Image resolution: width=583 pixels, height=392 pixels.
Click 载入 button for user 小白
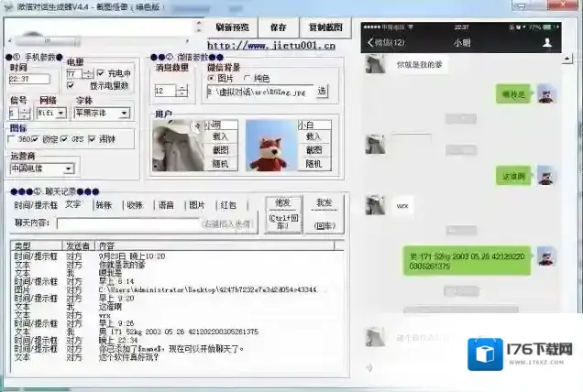pyautogui.click(x=313, y=136)
